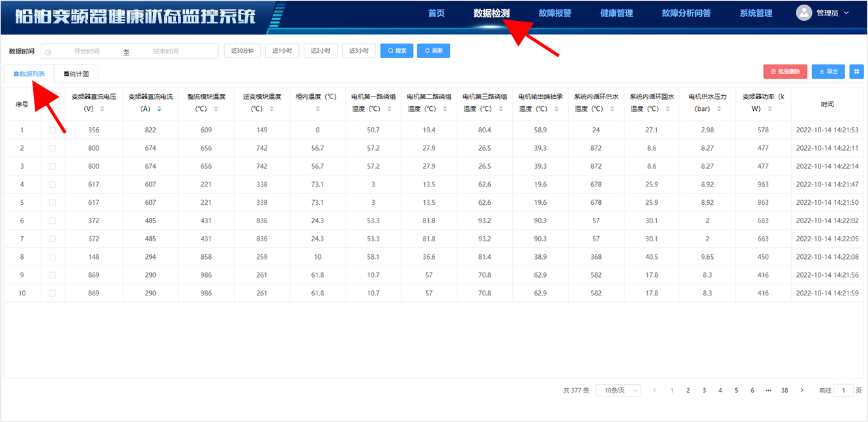The height and width of the screenshot is (422, 868).
Task: Click the administrator avatar icon
Action: click(804, 13)
